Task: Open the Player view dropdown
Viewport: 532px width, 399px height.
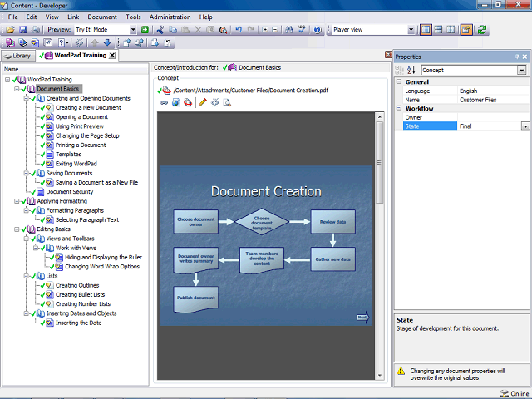Action: click(410, 30)
